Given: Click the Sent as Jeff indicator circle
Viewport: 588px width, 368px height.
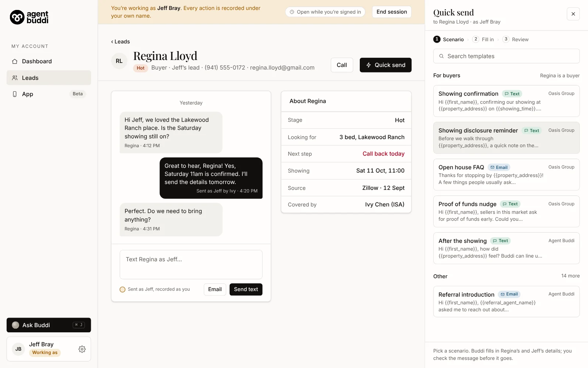Looking at the screenshot, I should point(122,290).
